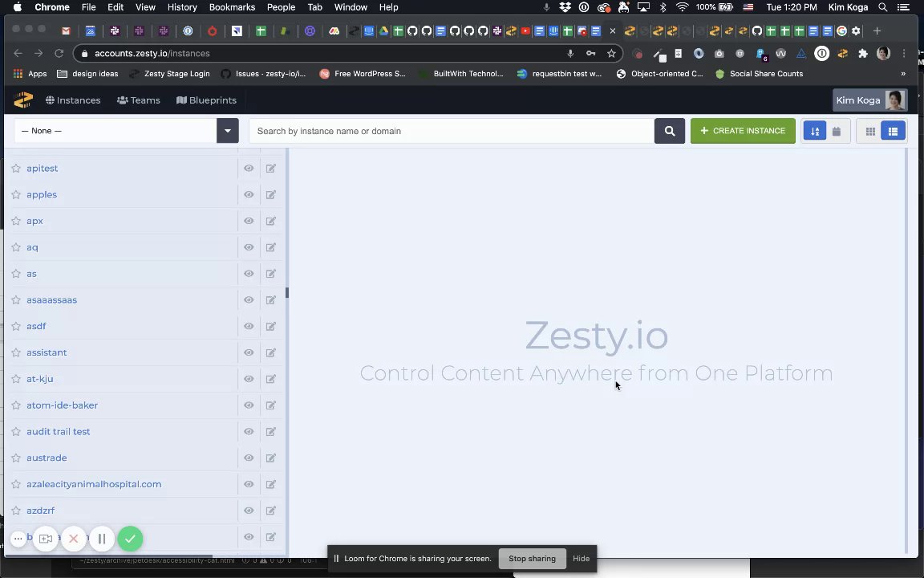
Task: Open the Teams navigation tab
Action: tap(139, 100)
